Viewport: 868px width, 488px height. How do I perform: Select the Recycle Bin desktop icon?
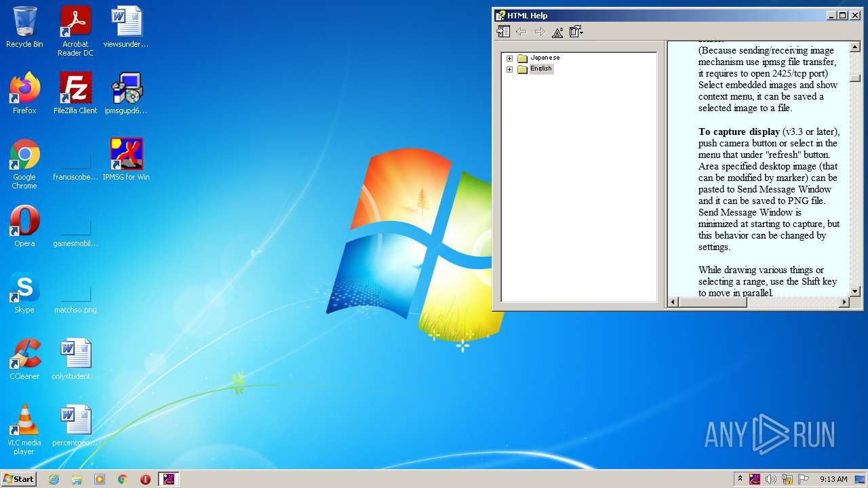click(24, 28)
